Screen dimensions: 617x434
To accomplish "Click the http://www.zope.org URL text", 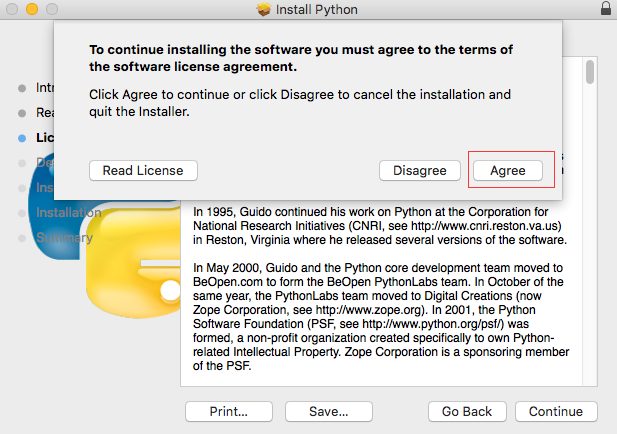I will pos(368,310).
